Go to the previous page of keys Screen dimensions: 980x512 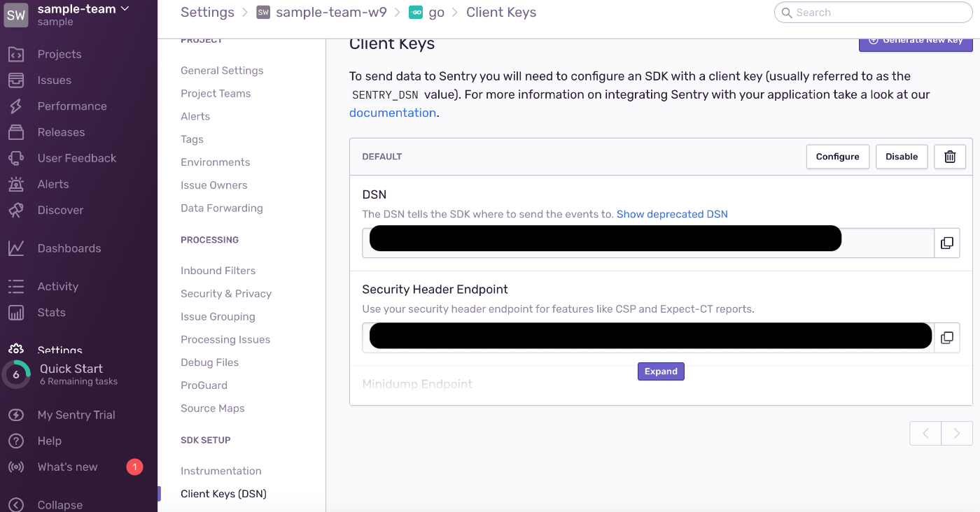tap(925, 434)
